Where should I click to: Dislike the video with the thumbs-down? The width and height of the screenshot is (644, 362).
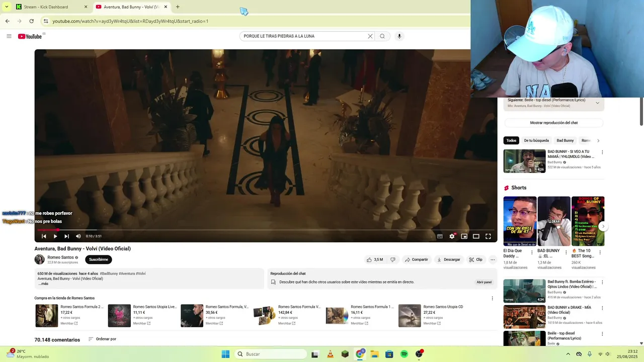(393, 259)
